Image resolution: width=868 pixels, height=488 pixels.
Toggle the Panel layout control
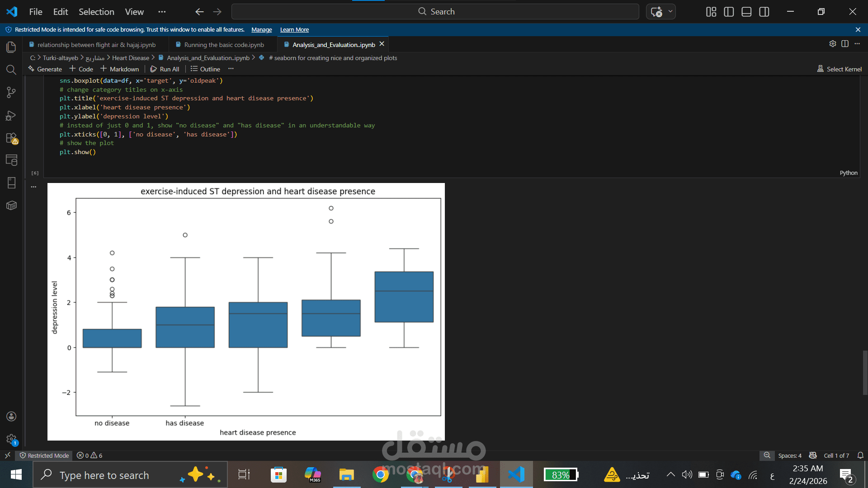pos(746,12)
